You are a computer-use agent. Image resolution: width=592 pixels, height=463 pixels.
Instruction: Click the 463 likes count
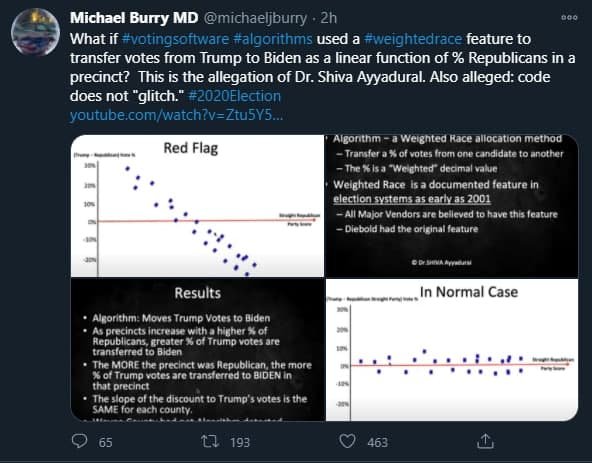click(x=378, y=442)
